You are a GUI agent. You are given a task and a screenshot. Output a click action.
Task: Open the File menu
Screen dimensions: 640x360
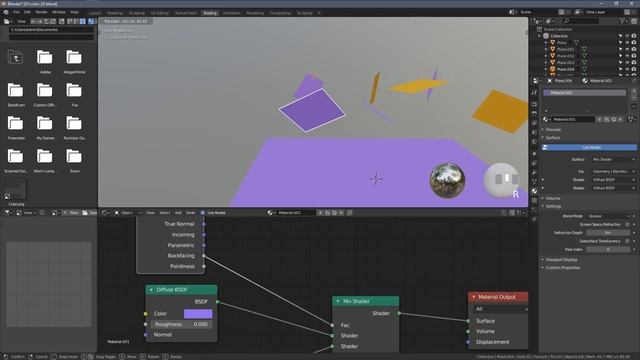[x=16, y=12]
